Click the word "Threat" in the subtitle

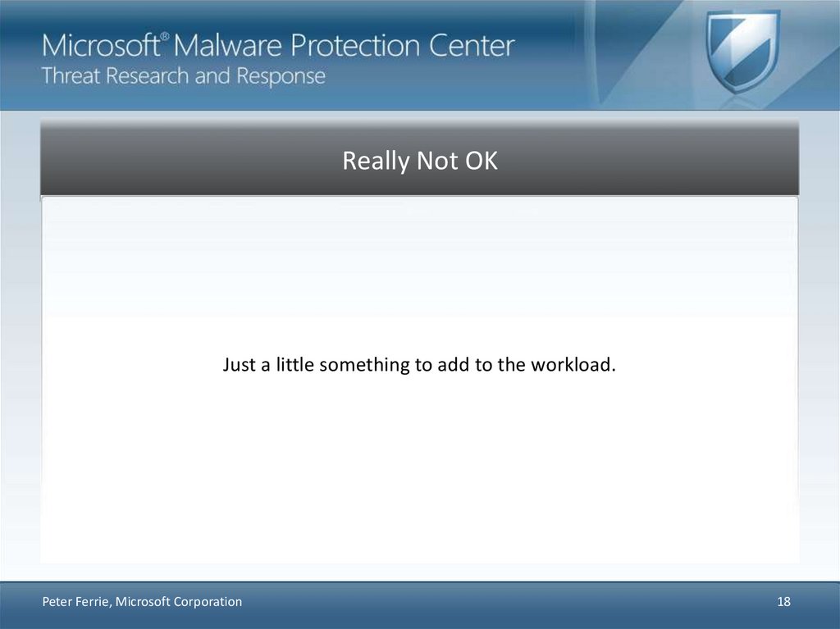click(x=70, y=76)
